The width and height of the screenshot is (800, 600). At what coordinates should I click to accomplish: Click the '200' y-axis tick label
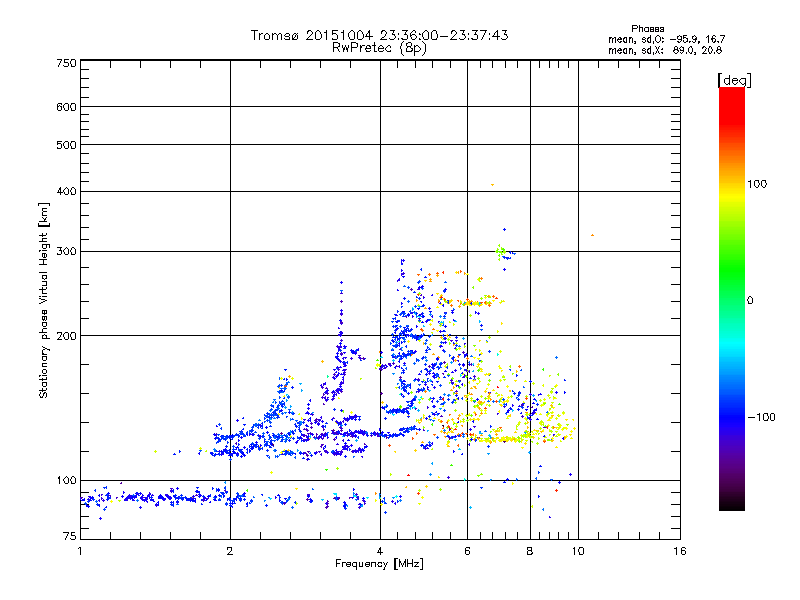click(x=66, y=336)
